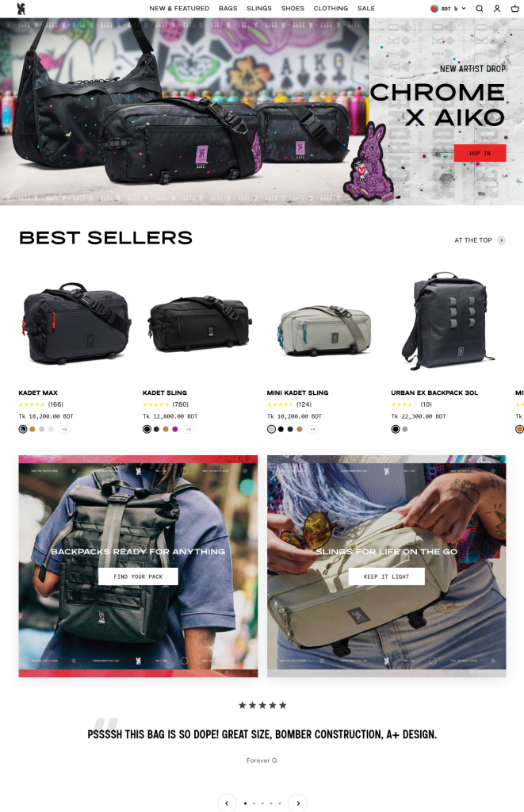
Task: Open the search icon in header
Action: [480, 8]
